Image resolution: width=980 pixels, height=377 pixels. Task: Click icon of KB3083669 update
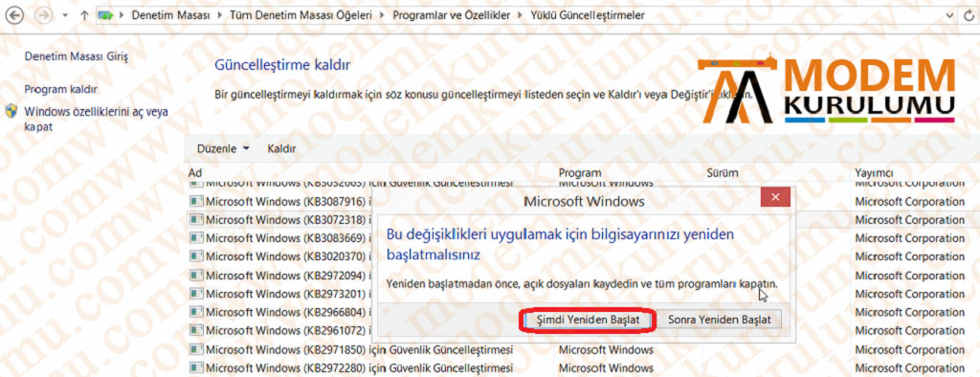pyautogui.click(x=197, y=238)
